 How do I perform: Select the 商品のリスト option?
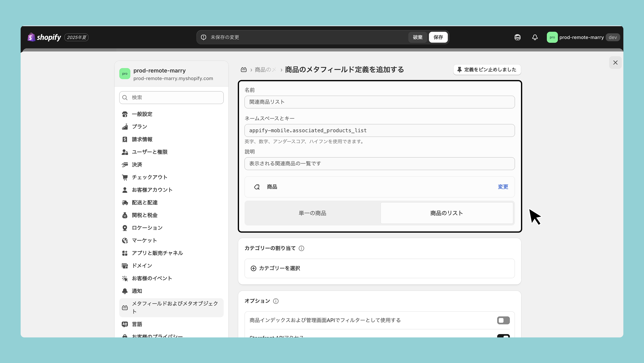446,213
